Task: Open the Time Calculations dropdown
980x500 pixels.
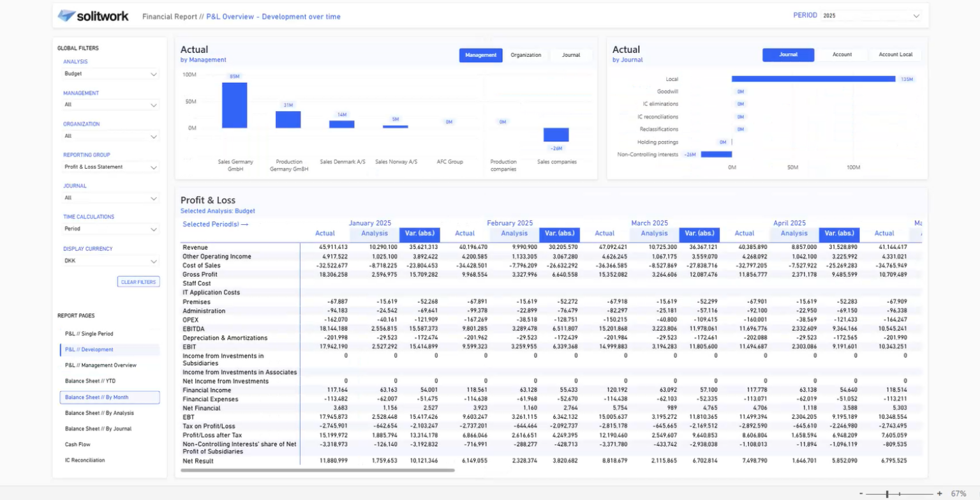Action: click(110, 229)
